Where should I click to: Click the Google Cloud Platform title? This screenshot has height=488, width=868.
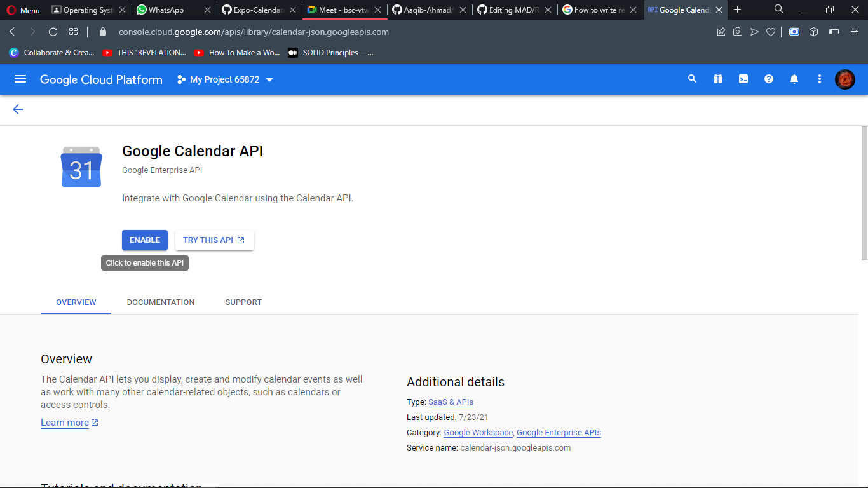101,79
